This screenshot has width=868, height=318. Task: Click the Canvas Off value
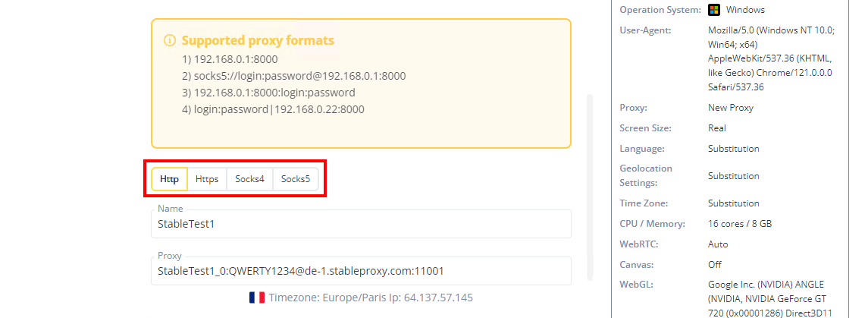(715, 265)
